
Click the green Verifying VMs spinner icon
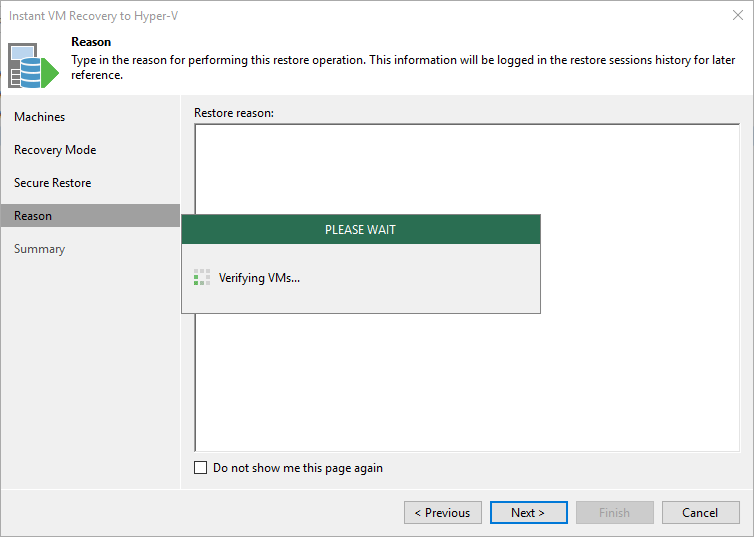coord(202,277)
